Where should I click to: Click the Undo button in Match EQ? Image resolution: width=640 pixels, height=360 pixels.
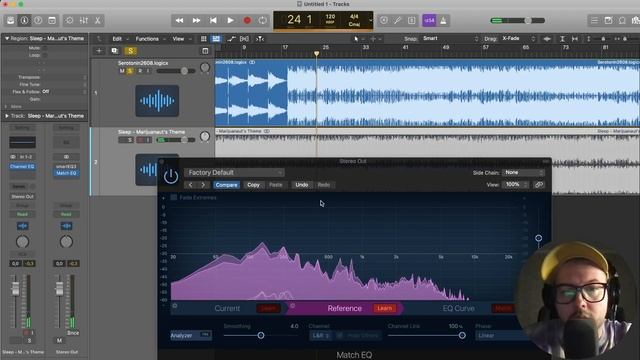tap(302, 185)
